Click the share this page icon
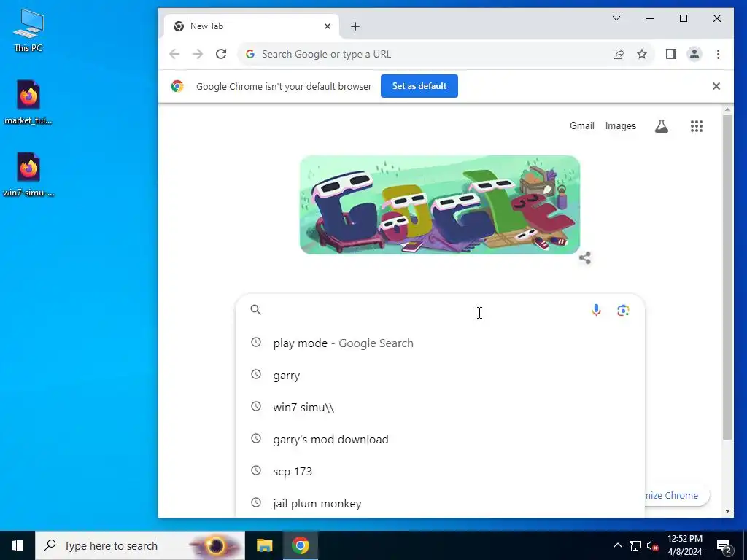Viewport: 747px width, 560px height. tap(619, 54)
